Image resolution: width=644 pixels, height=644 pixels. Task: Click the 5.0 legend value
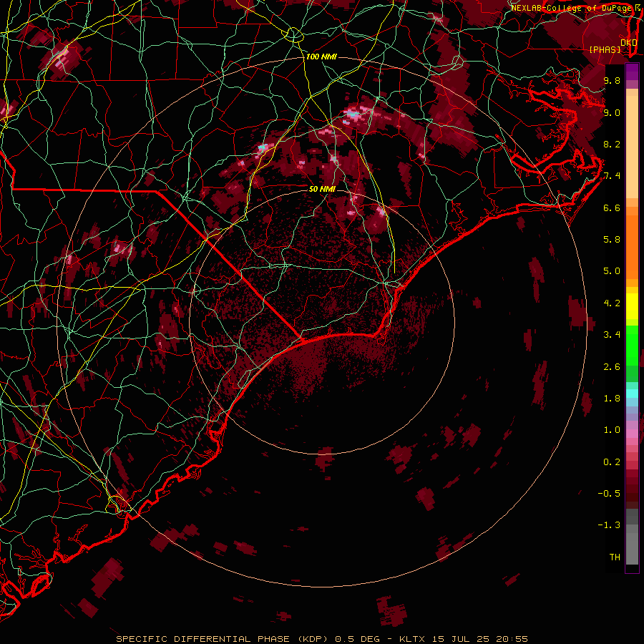(612, 271)
